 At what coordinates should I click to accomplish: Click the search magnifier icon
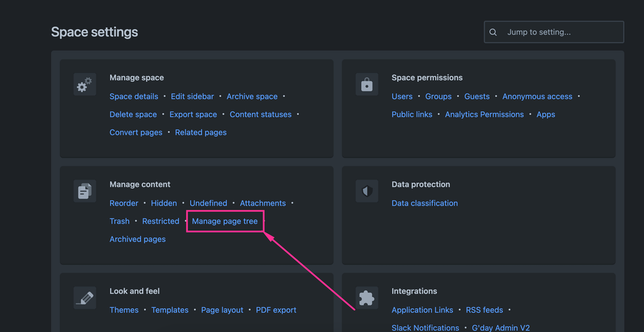coord(493,32)
